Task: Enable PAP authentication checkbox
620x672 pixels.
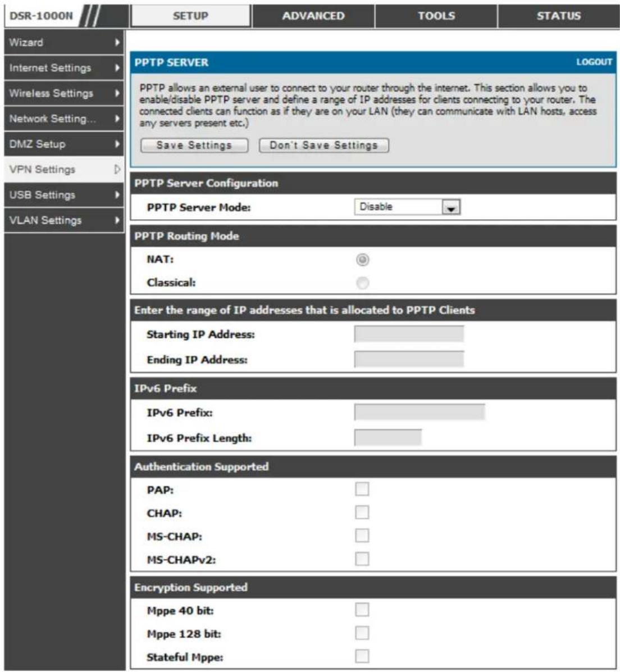Action: (x=362, y=489)
